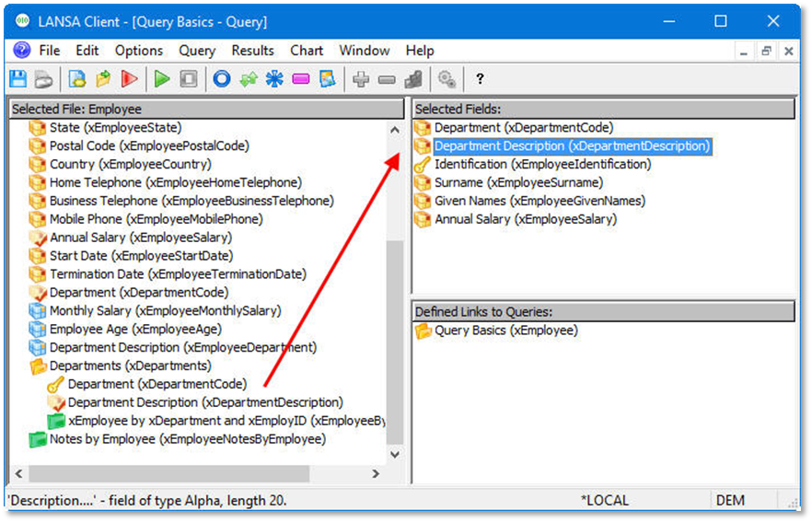Click the Print toolbar icon

click(x=43, y=79)
